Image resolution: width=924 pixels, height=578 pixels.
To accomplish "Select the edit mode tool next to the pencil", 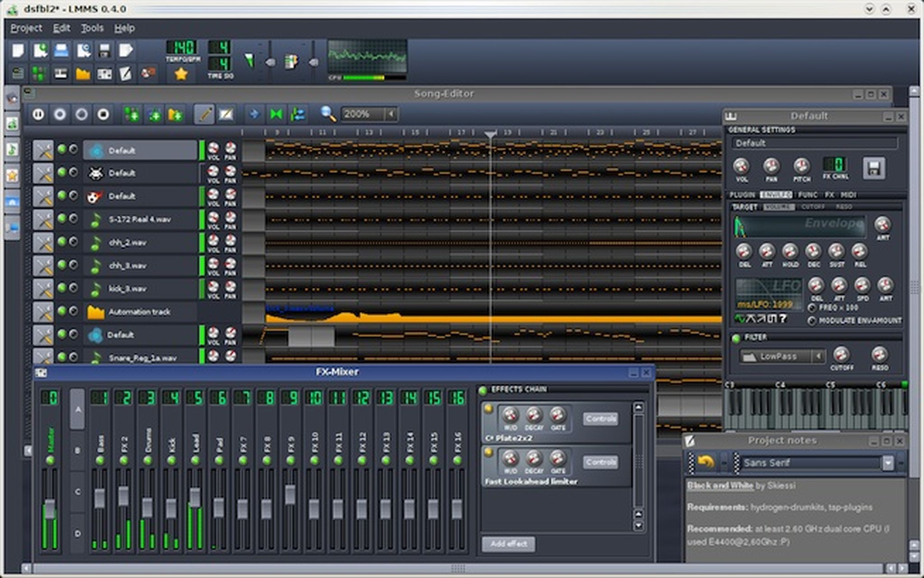I will click(x=226, y=114).
